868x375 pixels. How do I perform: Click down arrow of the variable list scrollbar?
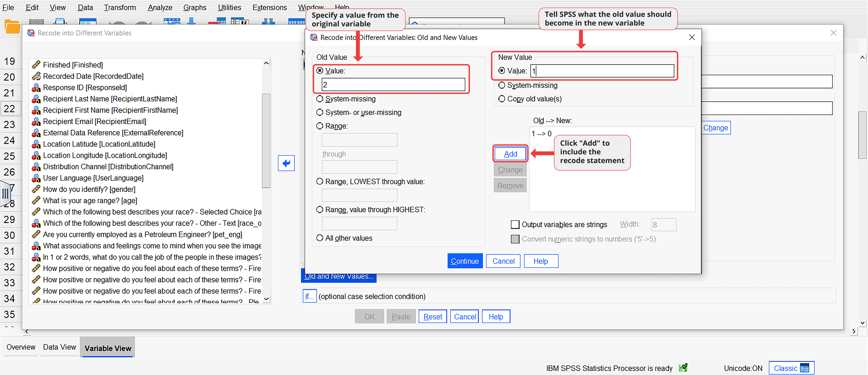pyautogui.click(x=266, y=299)
